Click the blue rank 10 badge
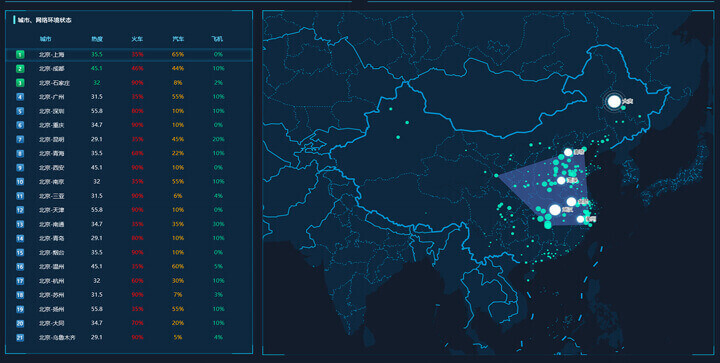This screenshot has height=363, width=720. coord(20,182)
